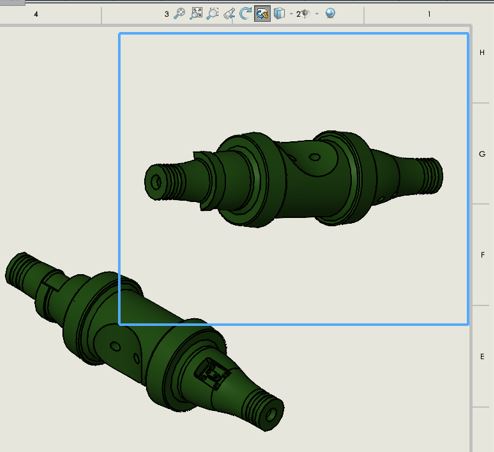Click the pencil-shaped sketch icon in the view toolbar
Image resolution: width=494 pixels, height=452 pixels.
tap(229, 14)
